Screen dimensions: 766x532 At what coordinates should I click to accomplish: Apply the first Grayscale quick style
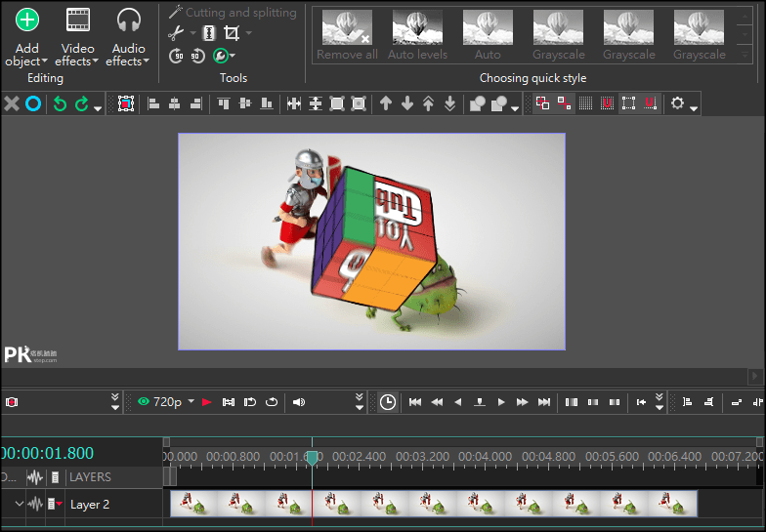coord(559,35)
